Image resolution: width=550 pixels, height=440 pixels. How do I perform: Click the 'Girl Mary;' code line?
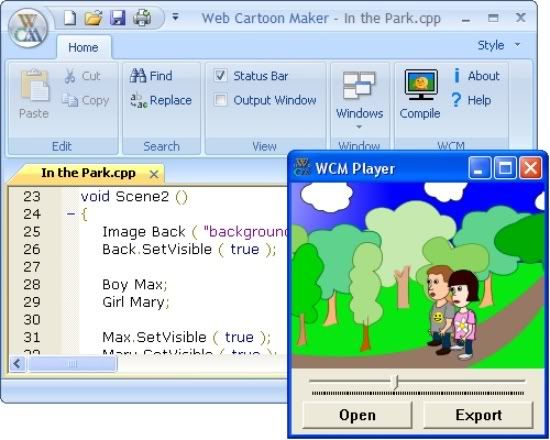tap(136, 302)
